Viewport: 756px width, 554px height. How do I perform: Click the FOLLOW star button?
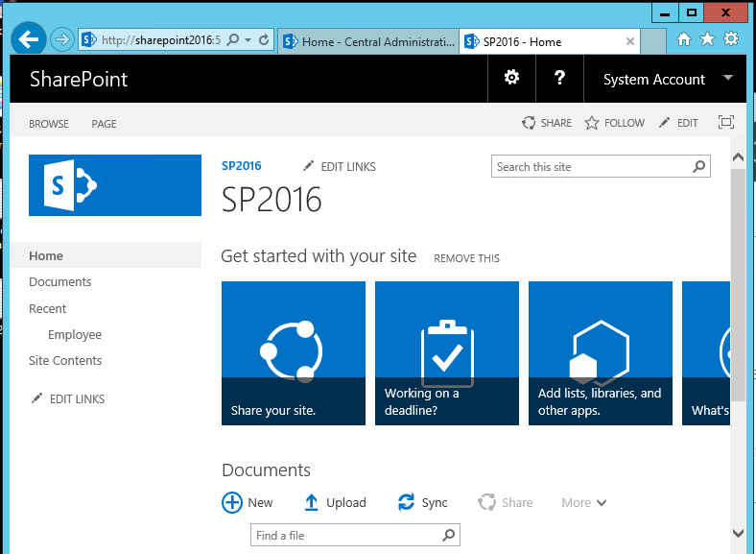[615, 123]
